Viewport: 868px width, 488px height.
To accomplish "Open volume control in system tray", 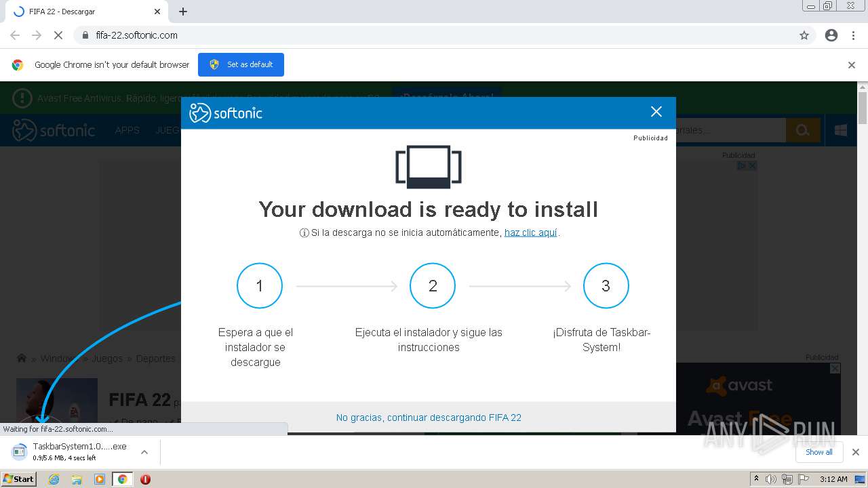I will click(x=771, y=479).
